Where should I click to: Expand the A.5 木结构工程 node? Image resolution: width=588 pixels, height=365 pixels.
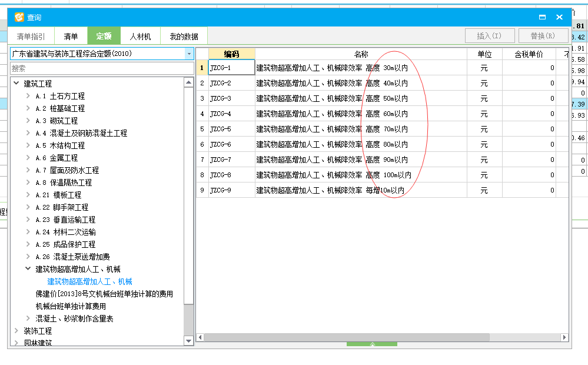click(28, 145)
